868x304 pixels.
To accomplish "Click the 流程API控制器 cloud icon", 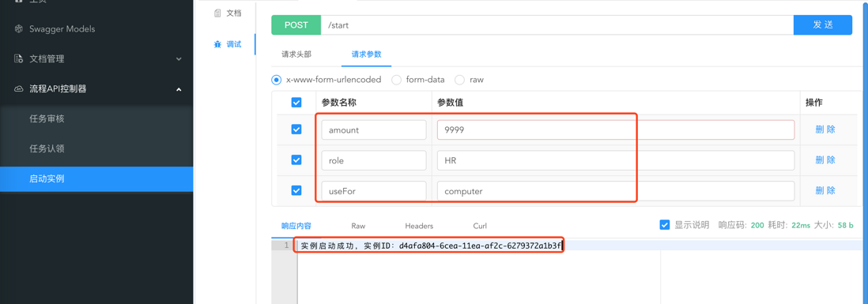I will click(19, 88).
